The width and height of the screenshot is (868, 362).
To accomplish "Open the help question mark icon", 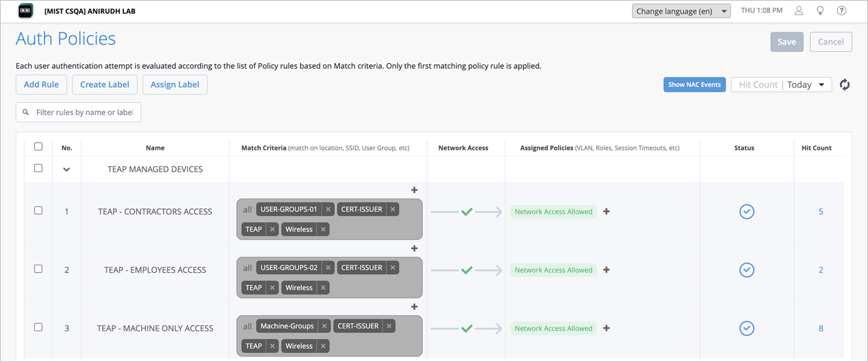I will click(842, 11).
